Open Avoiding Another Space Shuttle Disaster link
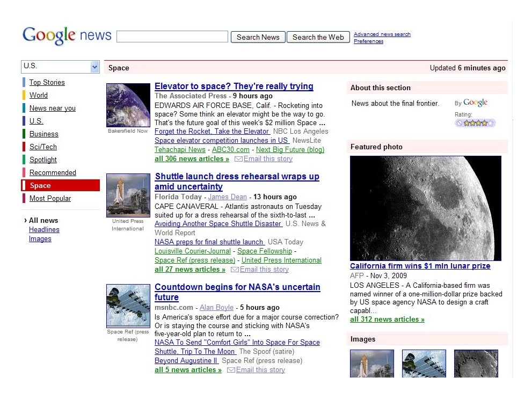 218,224
